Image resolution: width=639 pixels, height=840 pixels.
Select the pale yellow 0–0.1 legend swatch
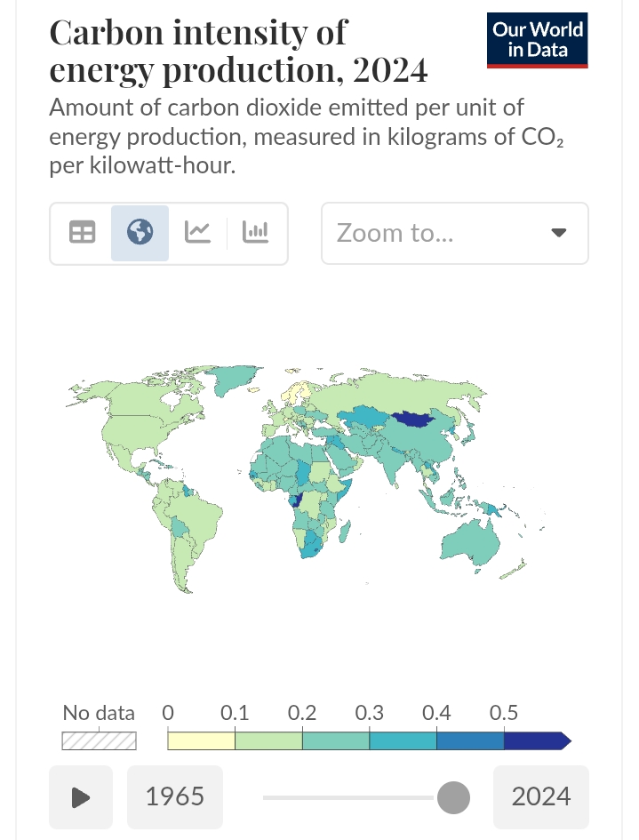[201, 740]
